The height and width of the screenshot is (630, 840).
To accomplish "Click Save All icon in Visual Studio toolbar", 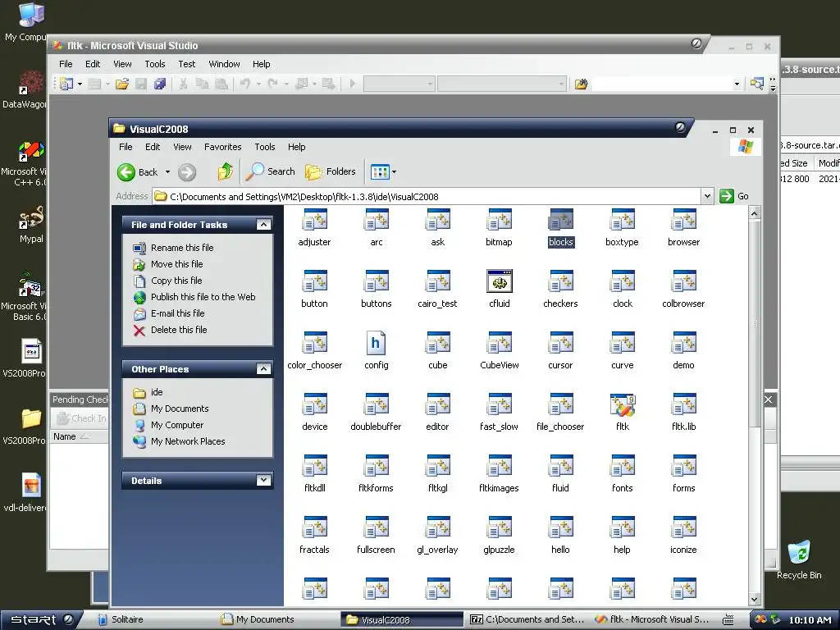I will click(160, 84).
